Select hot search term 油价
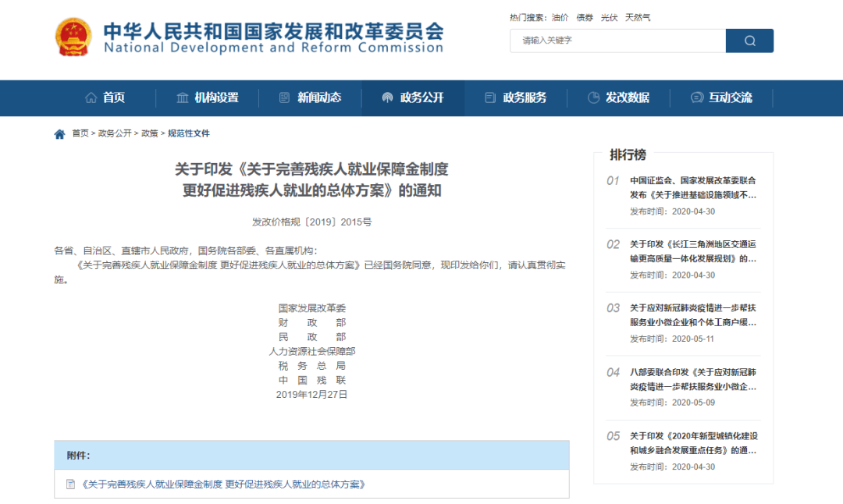This screenshot has width=843, height=504. point(560,17)
